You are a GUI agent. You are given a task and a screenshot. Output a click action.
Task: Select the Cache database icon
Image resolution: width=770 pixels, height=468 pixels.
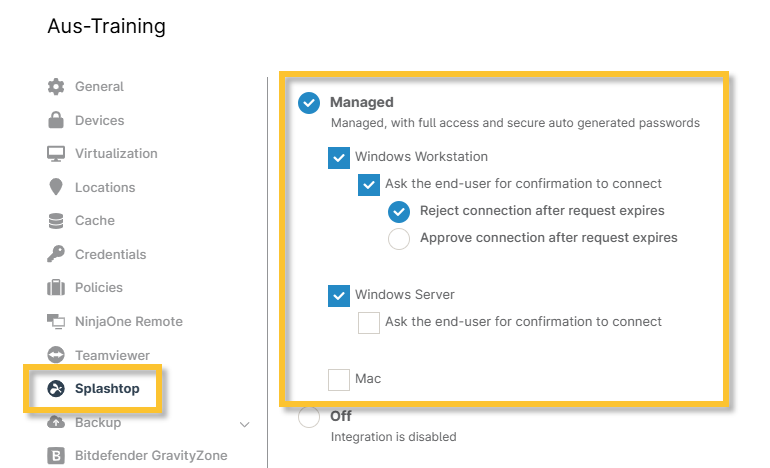[56, 221]
